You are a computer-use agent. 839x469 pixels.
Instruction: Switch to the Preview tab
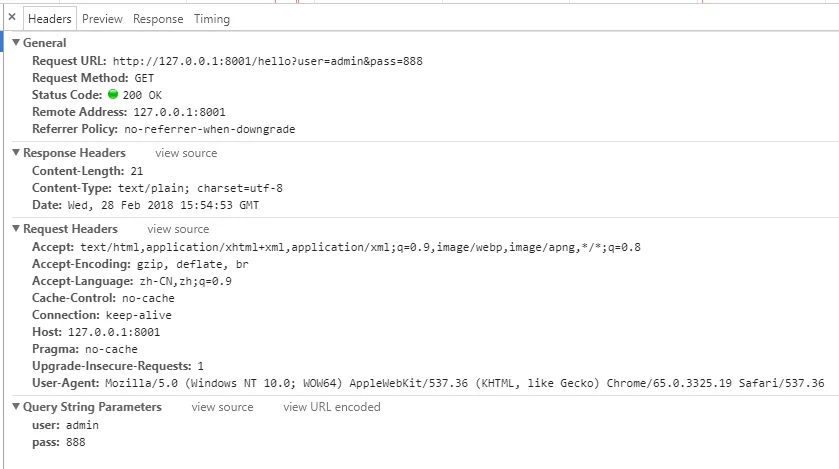tap(102, 19)
